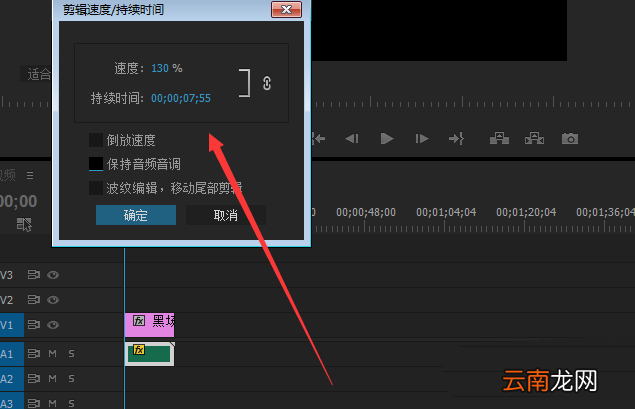Image resolution: width=635 pixels, height=409 pixels.
Task: Click the fx badge on video clip
Action: point(139,321)
